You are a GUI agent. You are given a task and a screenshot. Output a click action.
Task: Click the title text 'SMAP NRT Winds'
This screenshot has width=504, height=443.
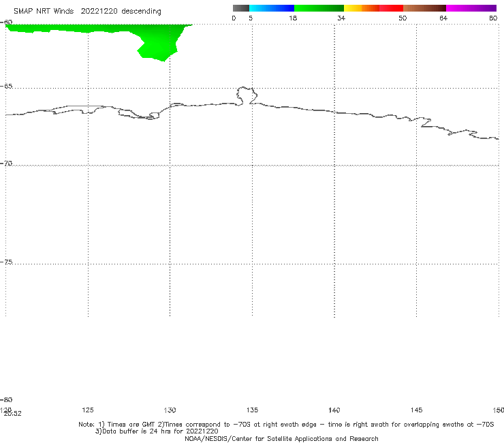pos(44,12)
